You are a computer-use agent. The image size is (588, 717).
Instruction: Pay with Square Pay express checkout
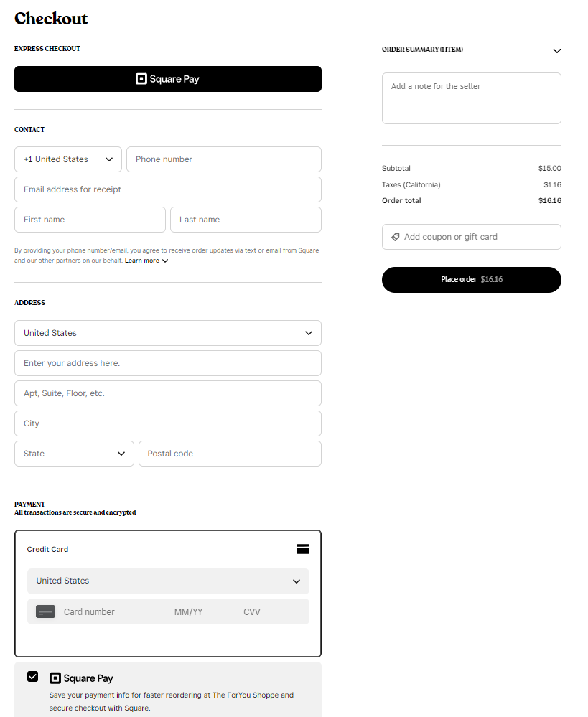click(168, 79)
